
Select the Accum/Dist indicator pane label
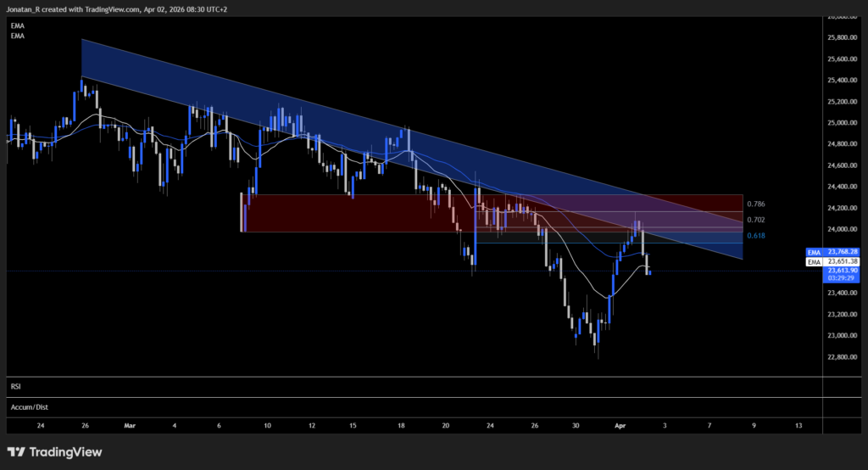point(30,407)
